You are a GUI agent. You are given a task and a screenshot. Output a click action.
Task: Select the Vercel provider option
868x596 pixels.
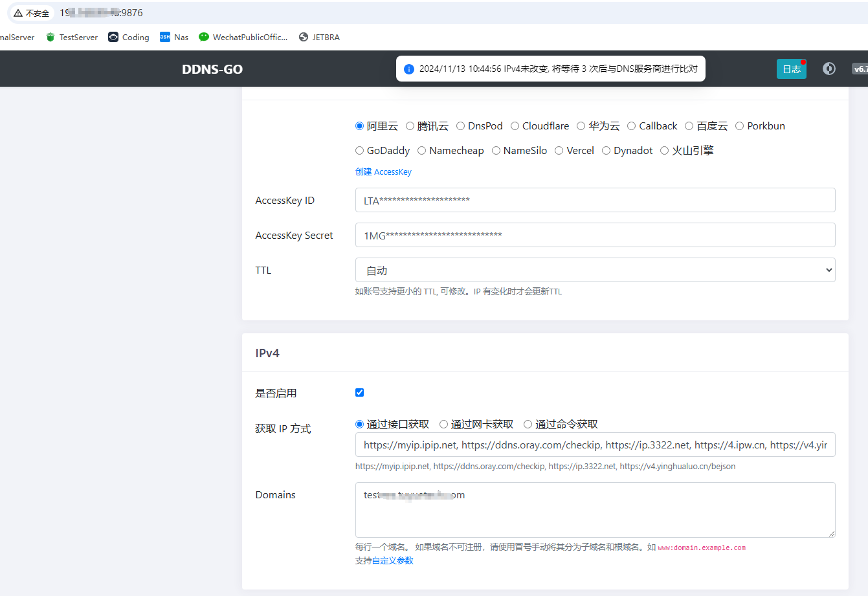pyautogui.click(x=559, y=151)
